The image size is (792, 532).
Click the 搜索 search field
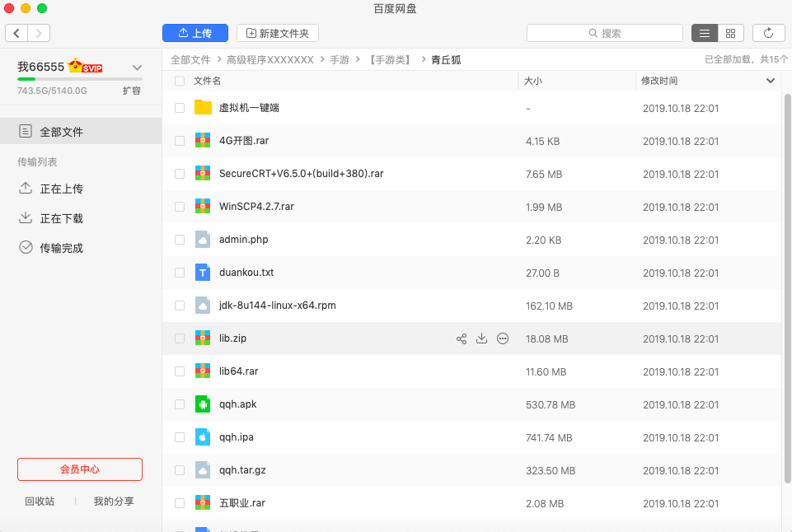(x=604, y=33)
